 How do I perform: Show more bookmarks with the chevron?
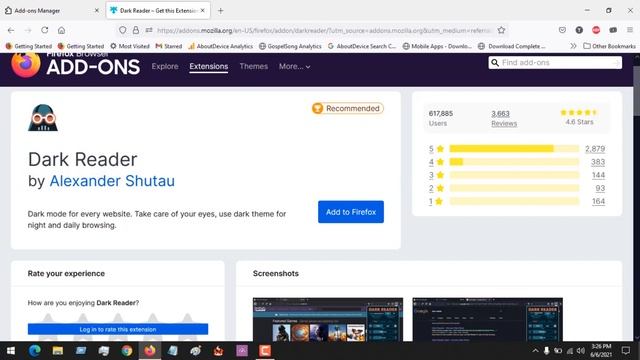coord(573,46)
